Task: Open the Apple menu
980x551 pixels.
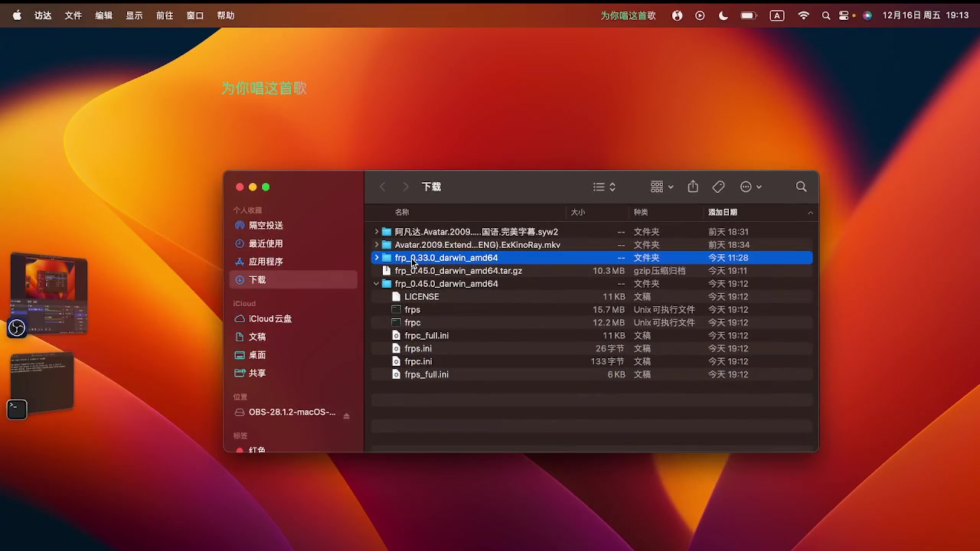Action: pyautogui.click(x=17, y=15)
